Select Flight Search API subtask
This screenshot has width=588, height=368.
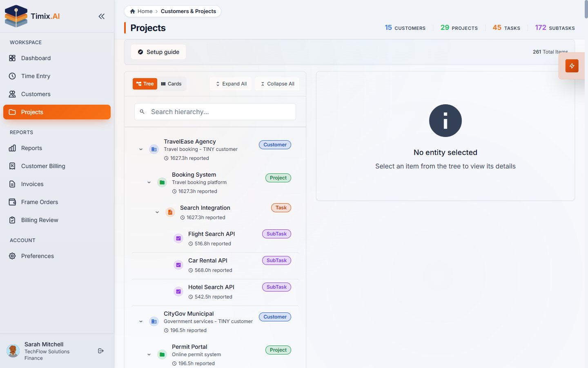coord(212,234)
